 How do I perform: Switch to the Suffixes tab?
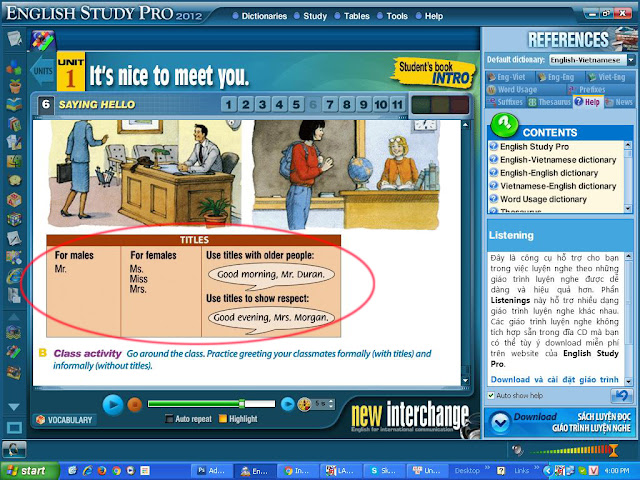click(x=505, y=102)
